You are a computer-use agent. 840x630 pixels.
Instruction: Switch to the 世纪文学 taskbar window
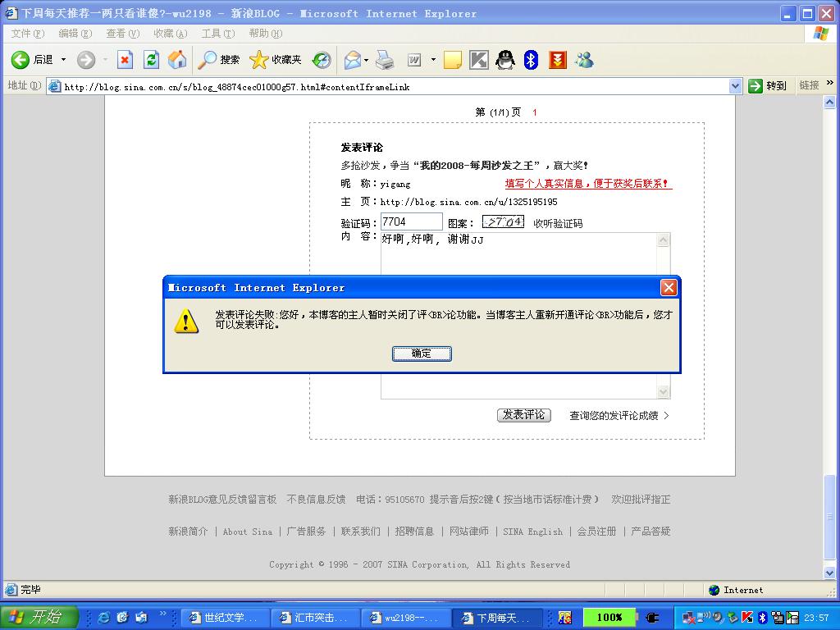coord(224,618)
